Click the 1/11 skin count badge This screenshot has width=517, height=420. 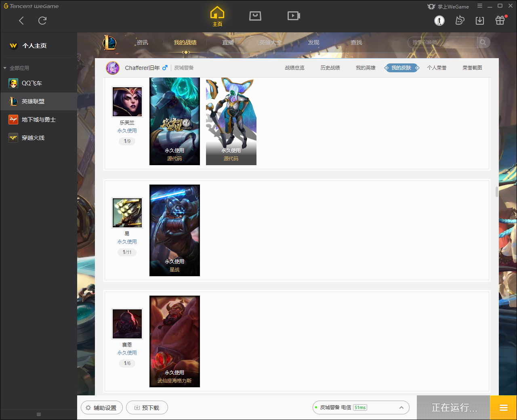tap(127, 252)
